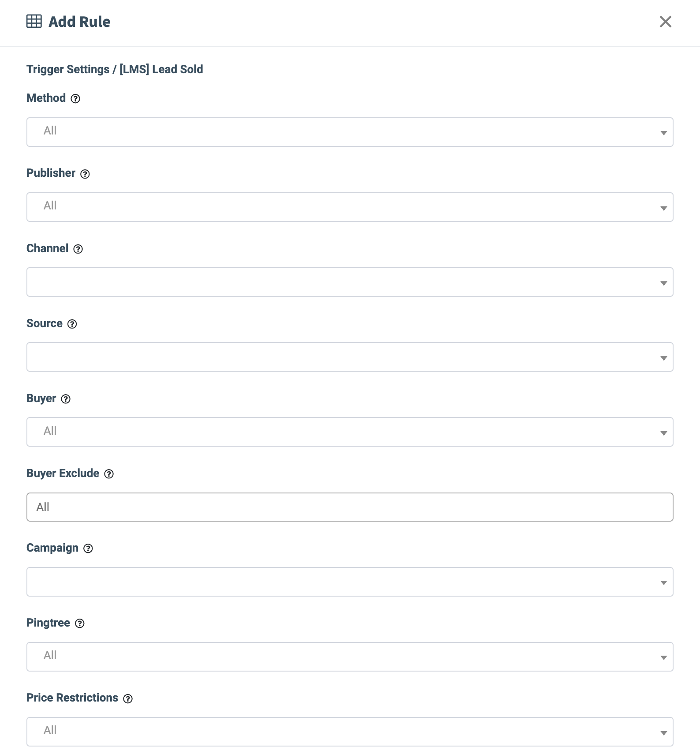
Task: Open the empty Channel dropdown
Action: click(350, 282)
